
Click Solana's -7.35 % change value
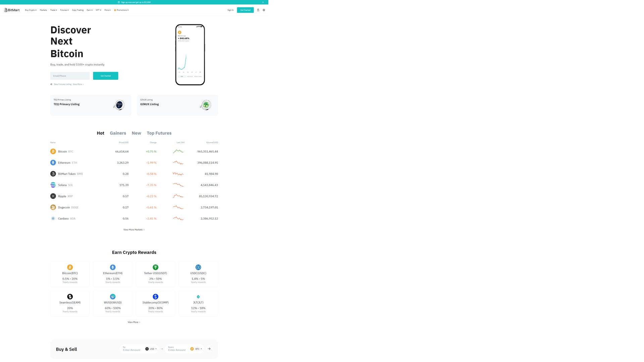coord(151,185)
